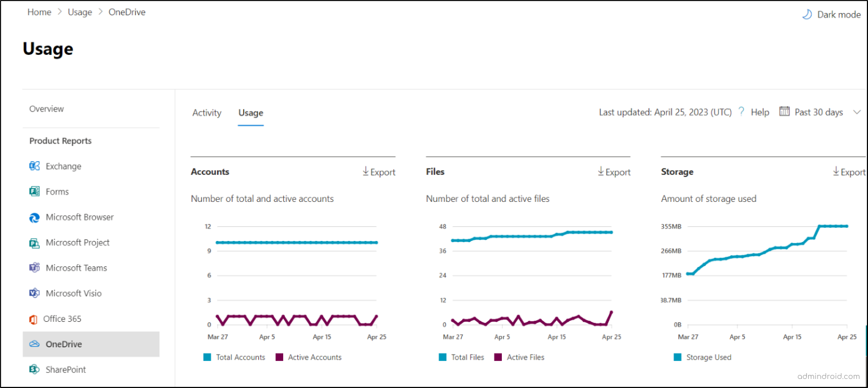
Task: Open SharePoint reports via its icon
Action: pyautogui.click(x=34, y=369)
